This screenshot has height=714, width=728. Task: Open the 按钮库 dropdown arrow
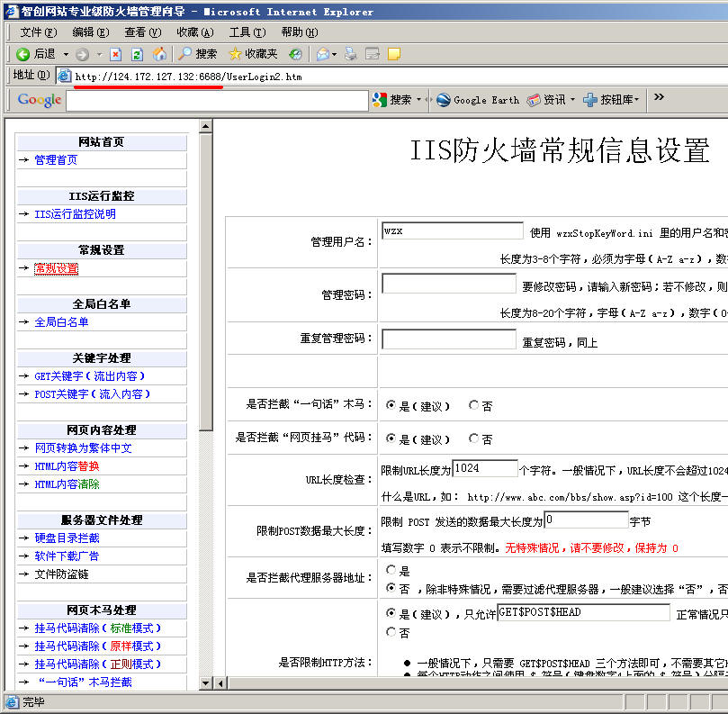click(x=636, y=99)
